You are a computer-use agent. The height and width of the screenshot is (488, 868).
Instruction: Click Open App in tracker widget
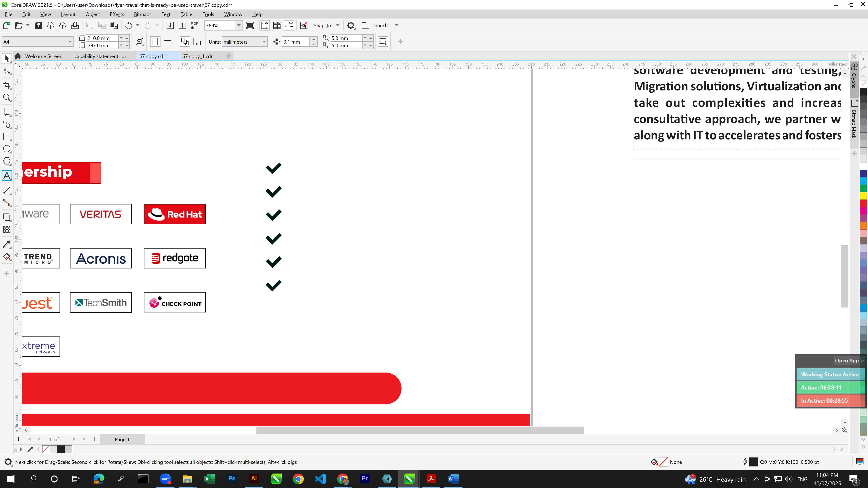pos(849,360)
